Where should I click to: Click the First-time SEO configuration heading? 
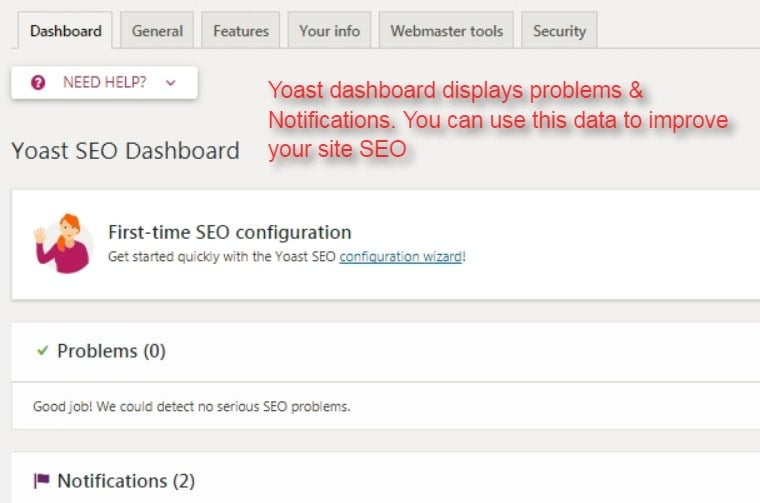(x=230, y=232)
